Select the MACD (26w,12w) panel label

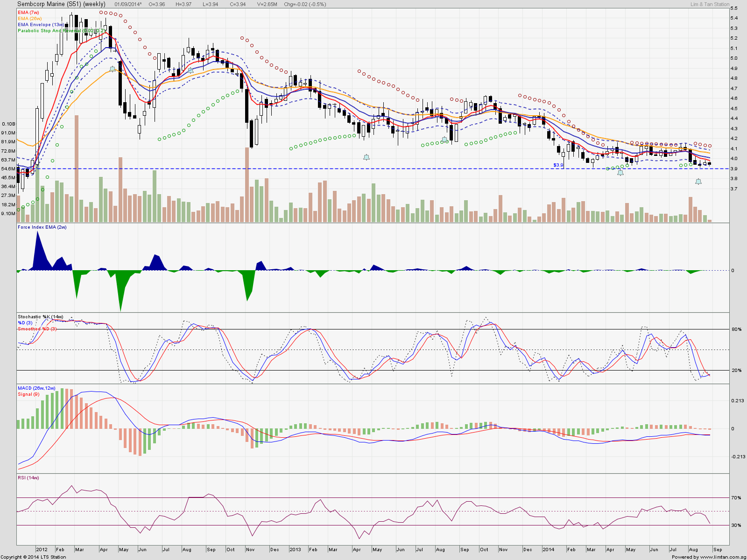(x=36, y=388)
